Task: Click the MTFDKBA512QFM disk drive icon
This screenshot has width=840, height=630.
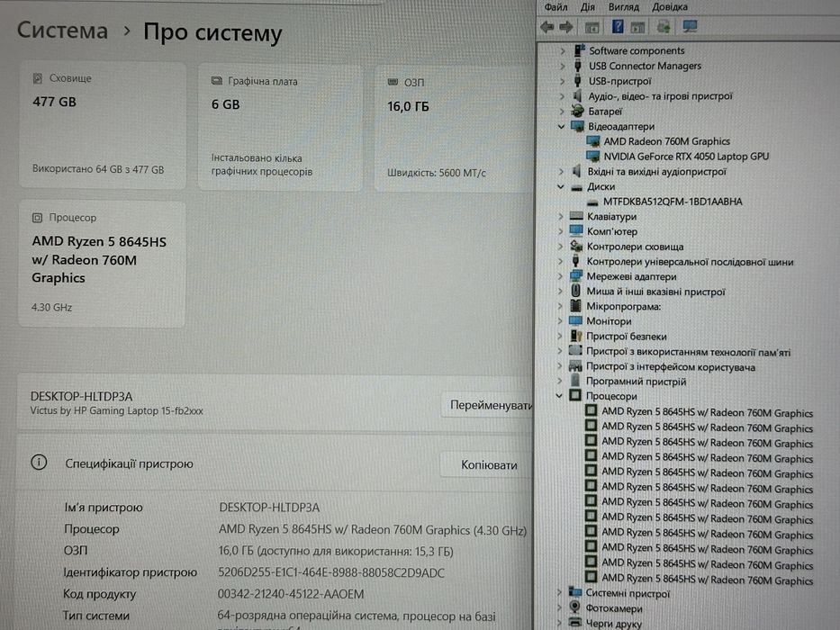Action: pyautogui.click(x=592, y=202)
